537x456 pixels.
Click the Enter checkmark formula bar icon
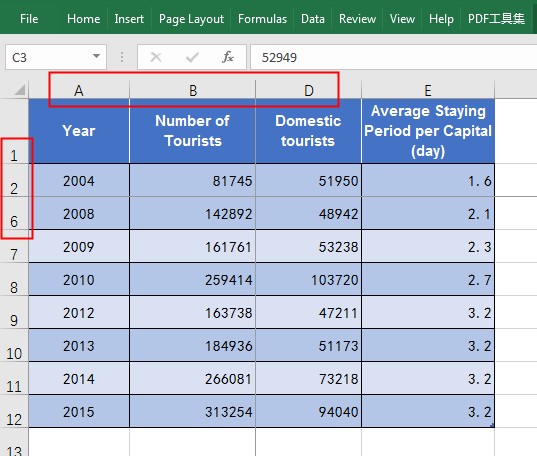[x=192, y=57]
